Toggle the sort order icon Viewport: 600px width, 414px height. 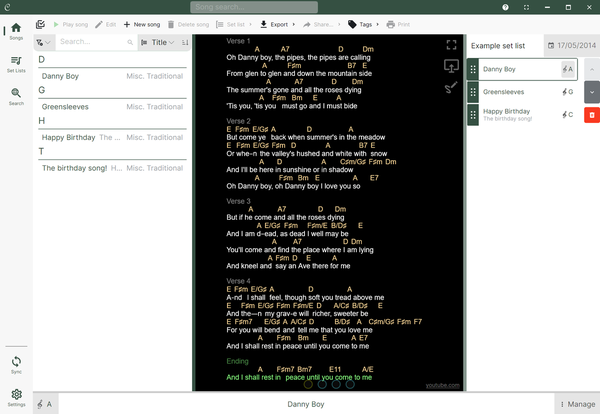click(185, 42)
